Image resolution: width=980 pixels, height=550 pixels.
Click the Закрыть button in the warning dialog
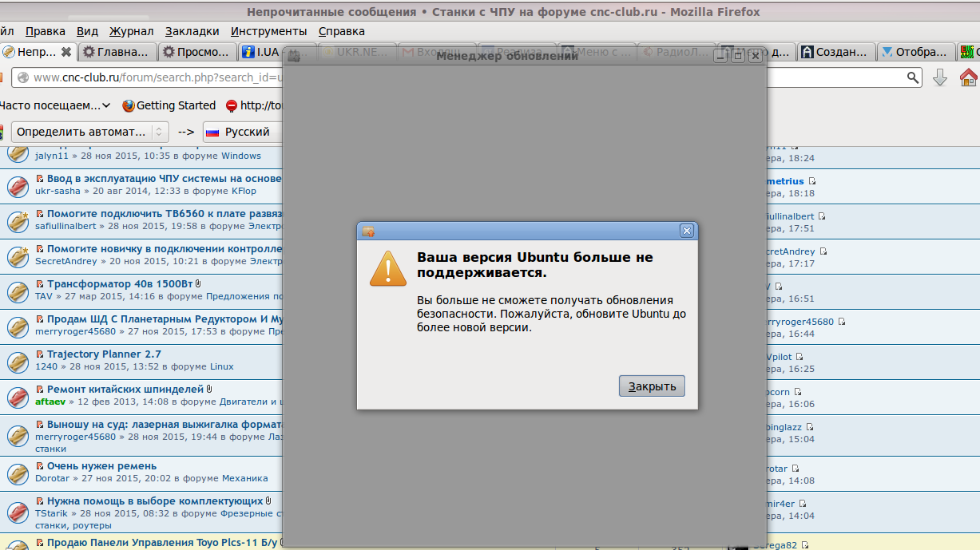tap(652, 386)
